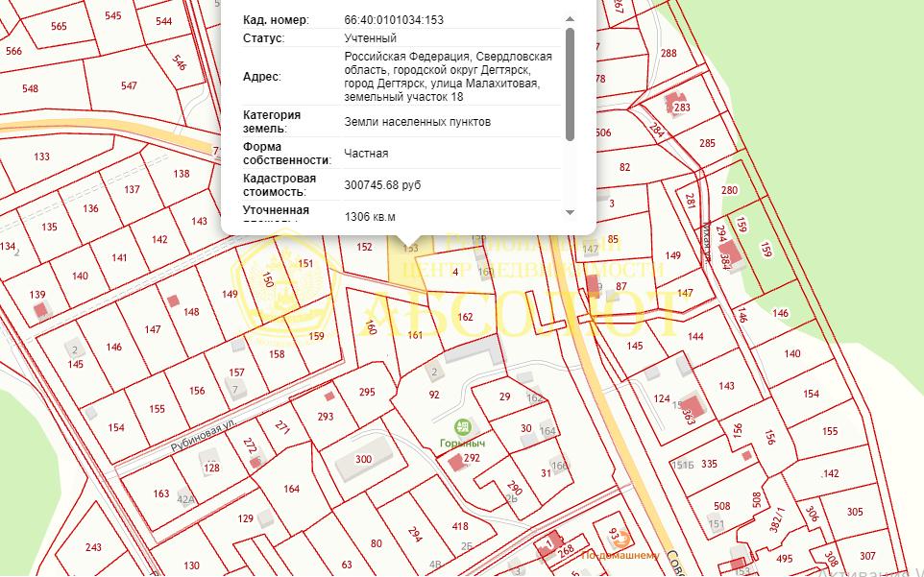This screenshot has width=924, height=577.
Task: Select parcel 293 on the map
Action: pos(326,417)
